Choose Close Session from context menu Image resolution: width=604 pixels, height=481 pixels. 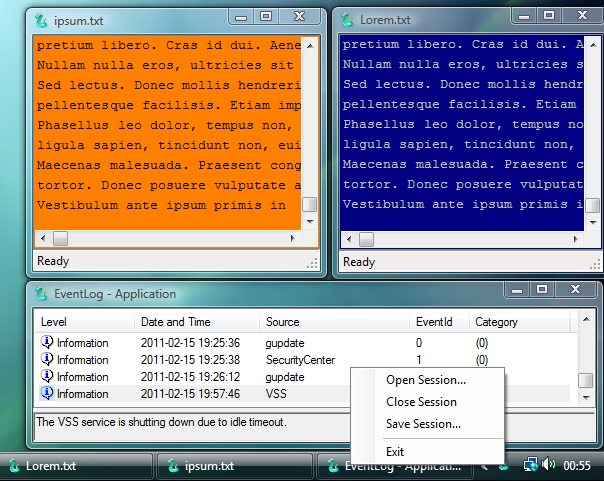(x=421, y=402)
